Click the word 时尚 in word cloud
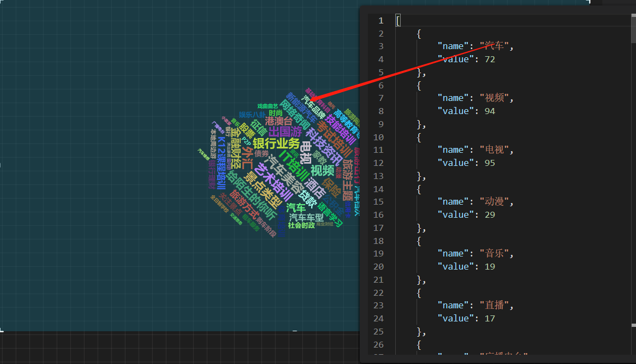The height and width of the screenshot is (364, 636). (275, 113)
